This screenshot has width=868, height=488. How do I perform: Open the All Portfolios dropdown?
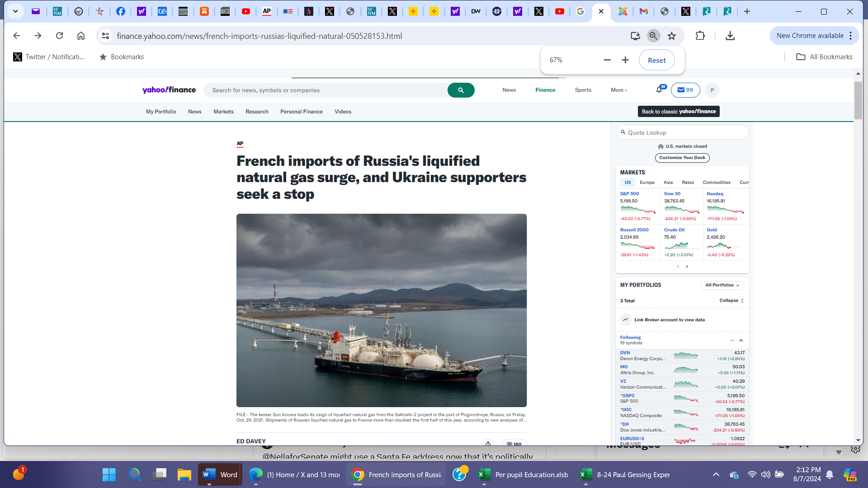(x=722, y=285)
